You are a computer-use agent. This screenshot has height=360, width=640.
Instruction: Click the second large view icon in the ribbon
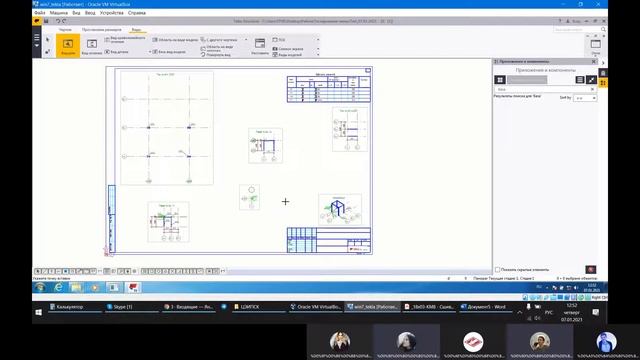(x=92, y=46)
